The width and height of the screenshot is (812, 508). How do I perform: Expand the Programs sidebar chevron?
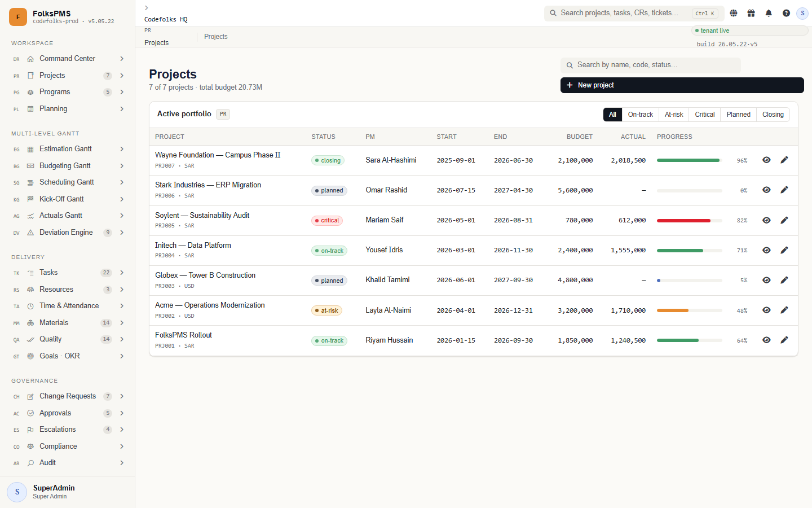click(x=122, y=92)
